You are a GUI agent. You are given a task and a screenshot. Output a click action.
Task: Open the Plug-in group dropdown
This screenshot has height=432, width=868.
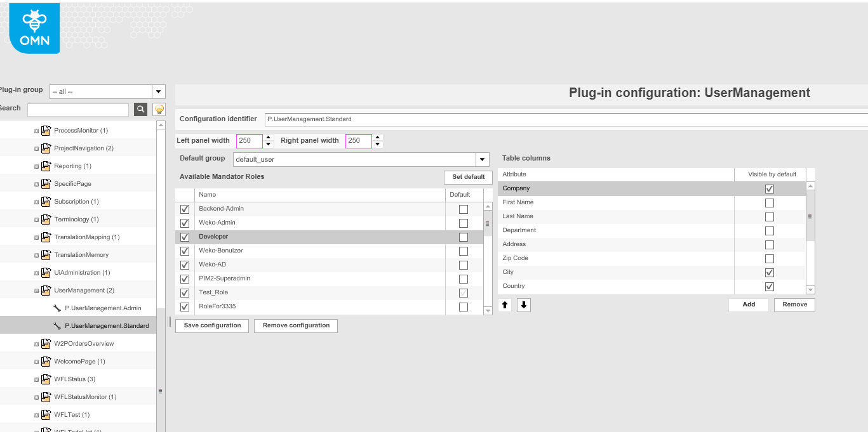click(x=157, y=90)
